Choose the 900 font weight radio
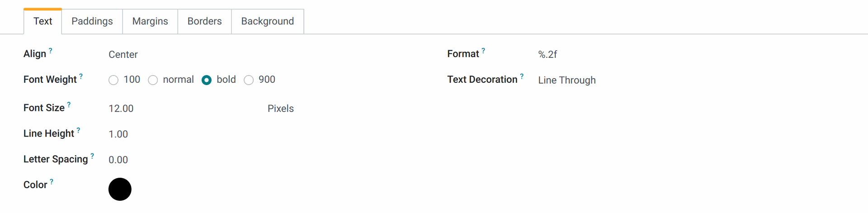868x213 pixels. tap(249, 80)
